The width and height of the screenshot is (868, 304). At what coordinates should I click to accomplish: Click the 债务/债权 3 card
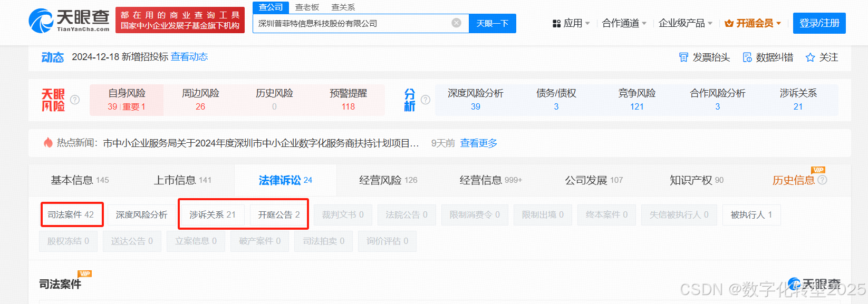(556, 100)
